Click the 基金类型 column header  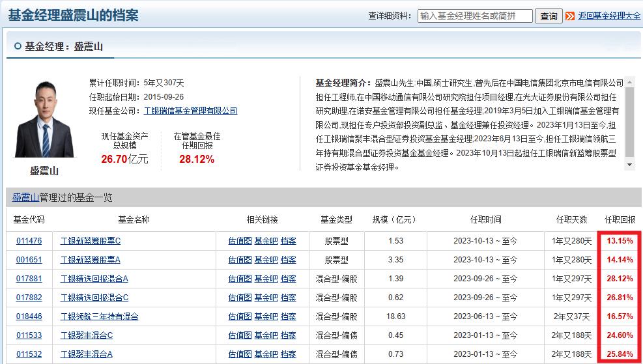(336, 219)
